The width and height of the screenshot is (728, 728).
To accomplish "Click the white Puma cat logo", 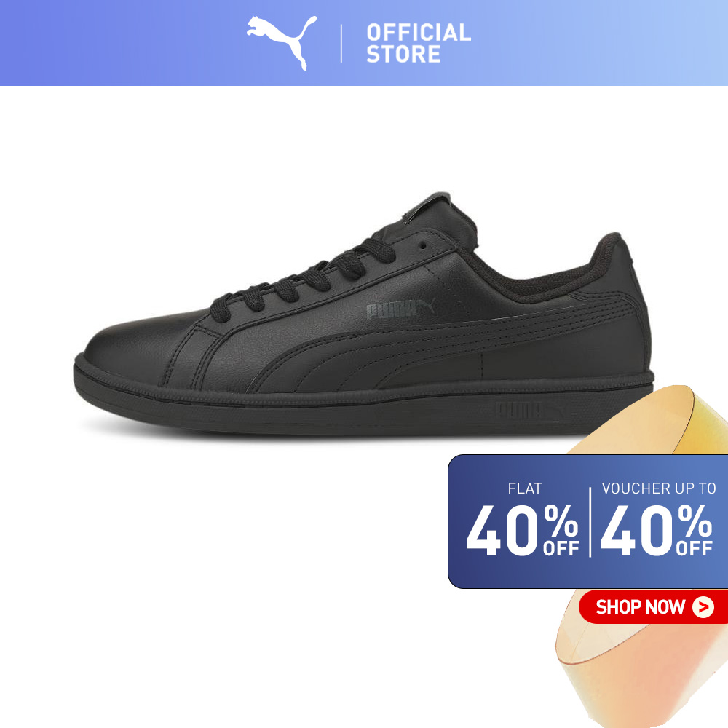I will click(281, 43).
